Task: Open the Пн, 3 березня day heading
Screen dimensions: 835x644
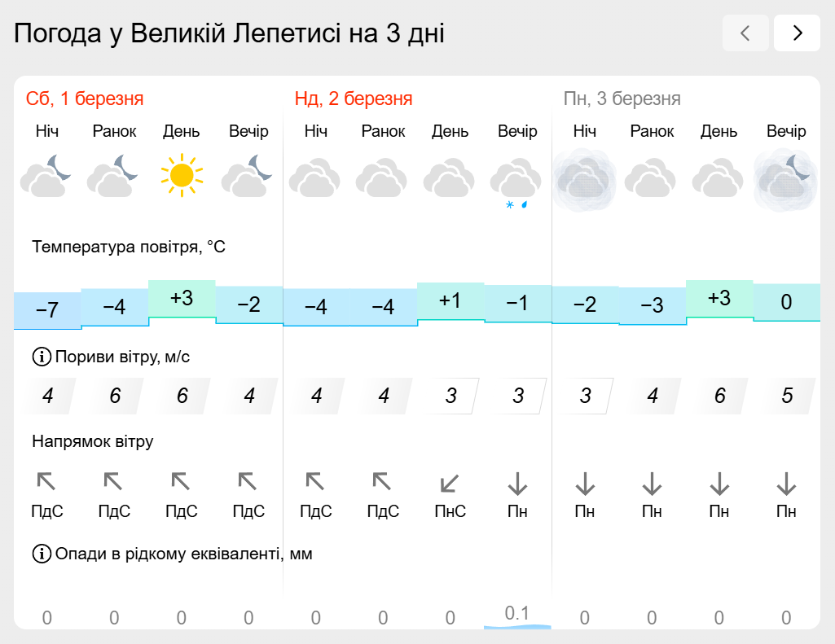Action: click(622, 99)
